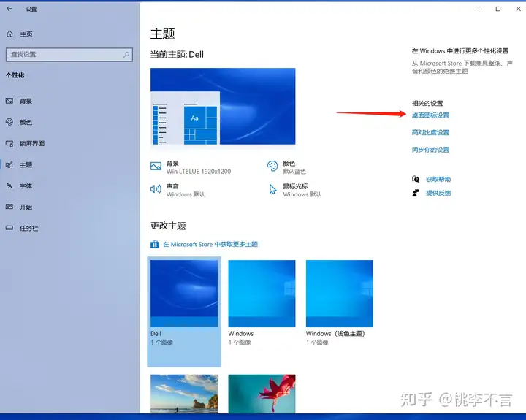Click the 提供反馈 person icon
This screenshot has width=526, height=420.
click(416, 193)
